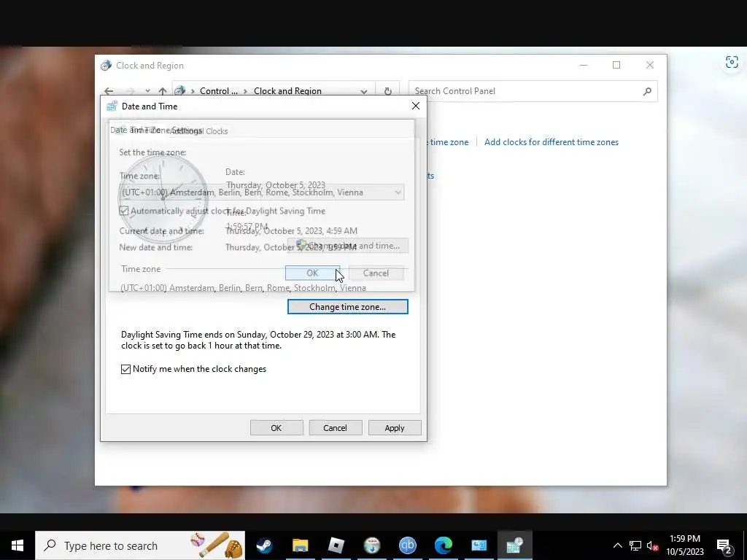
Task: Open the taskbar clock showing 1:59 PM
Action: (x=684, y=545)
